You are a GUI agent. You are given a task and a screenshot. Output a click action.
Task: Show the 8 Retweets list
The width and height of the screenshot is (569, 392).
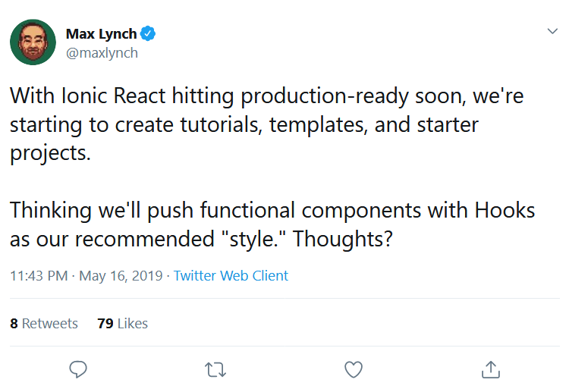[44, 323]
